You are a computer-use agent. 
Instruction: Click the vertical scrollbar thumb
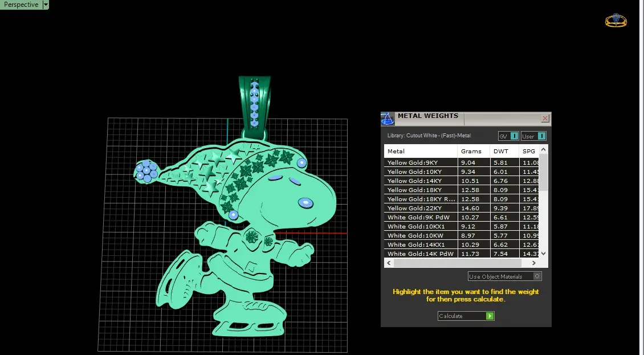[x=543, y=173]
